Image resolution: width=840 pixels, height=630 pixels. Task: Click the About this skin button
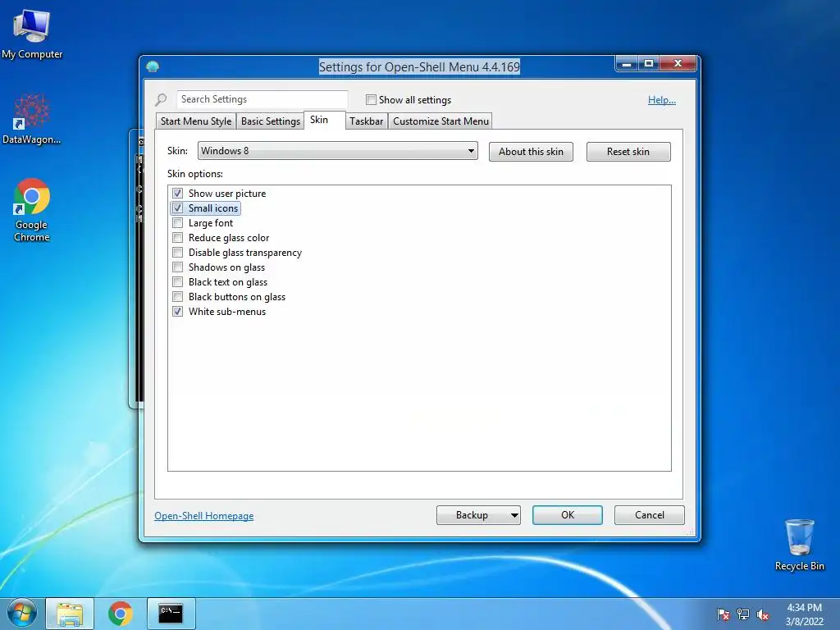531,152
